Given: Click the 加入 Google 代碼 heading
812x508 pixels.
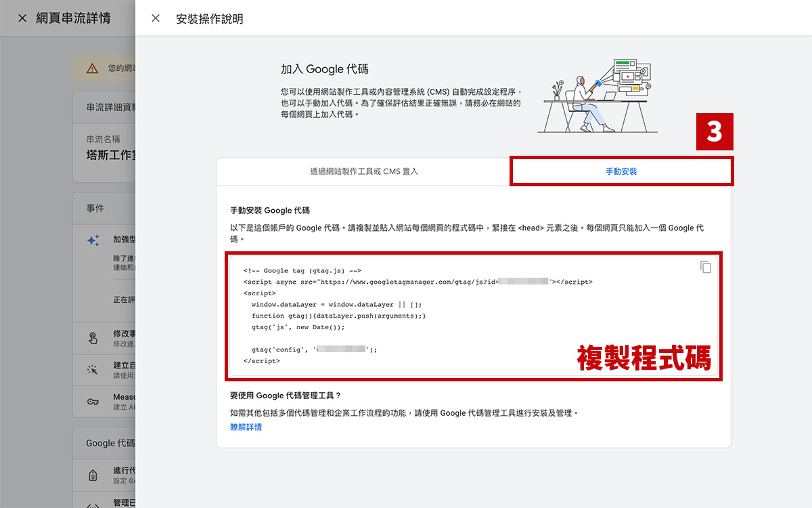Looking at the screenshot, I should click(324, 69).
